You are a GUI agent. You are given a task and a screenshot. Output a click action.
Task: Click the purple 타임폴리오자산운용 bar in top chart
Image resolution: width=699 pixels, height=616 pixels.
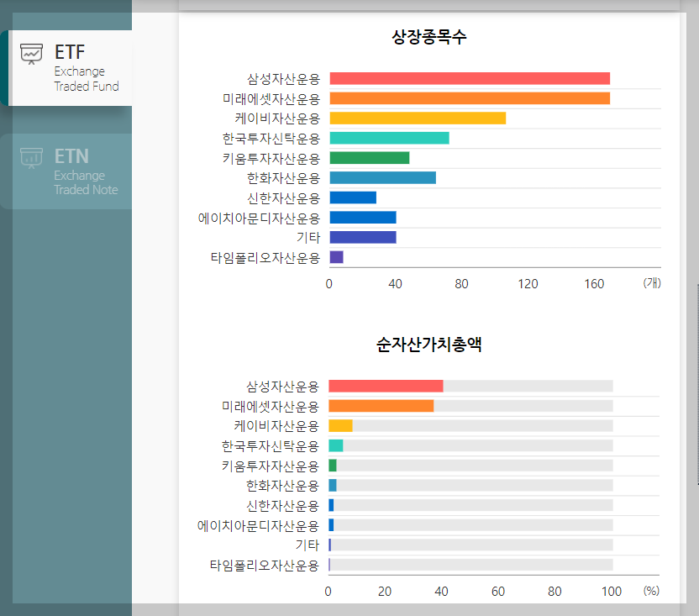coord(337,257)
